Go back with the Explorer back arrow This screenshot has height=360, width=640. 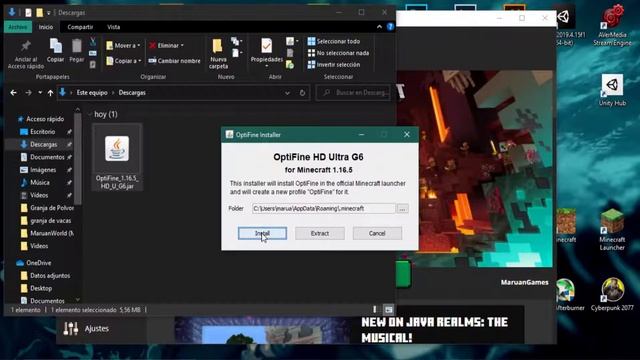coord(13,93)
